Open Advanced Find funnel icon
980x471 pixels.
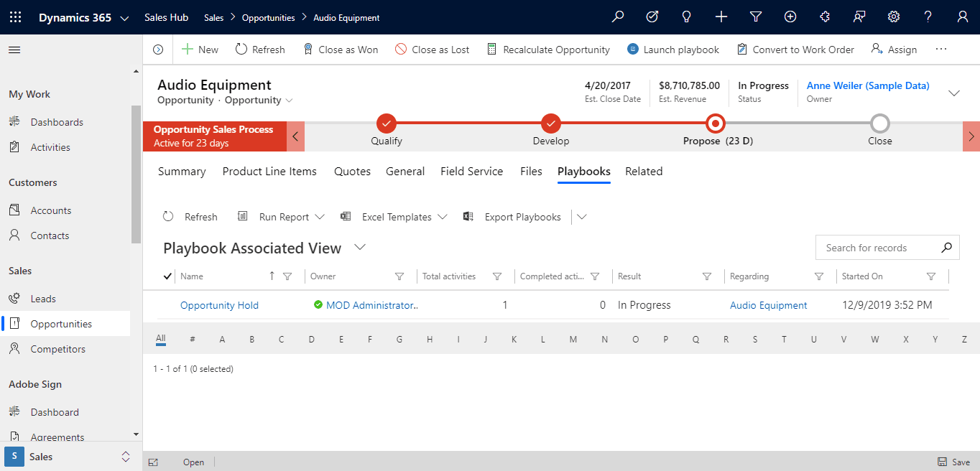756,17
